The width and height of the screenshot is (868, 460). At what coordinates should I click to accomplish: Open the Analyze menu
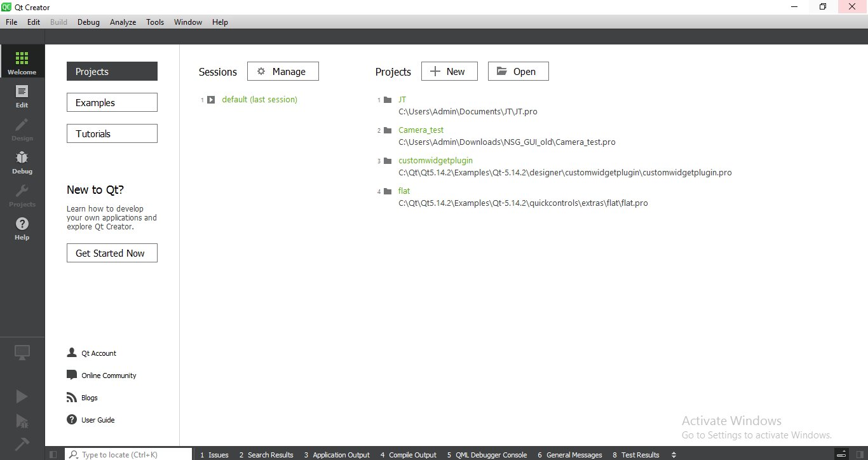[x=123, y=22]
